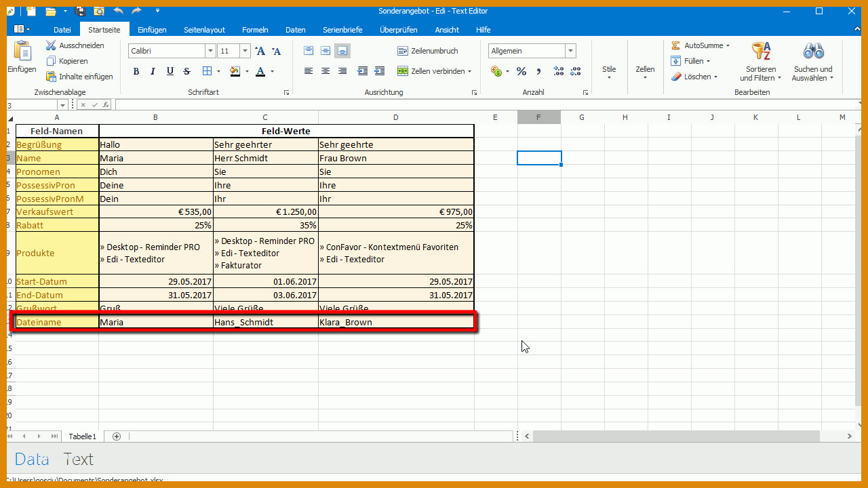The width and height of the screenshot is (868, 488).
Task: Select the Tabelle1 sheet tab
Action: tap(82, 436)
